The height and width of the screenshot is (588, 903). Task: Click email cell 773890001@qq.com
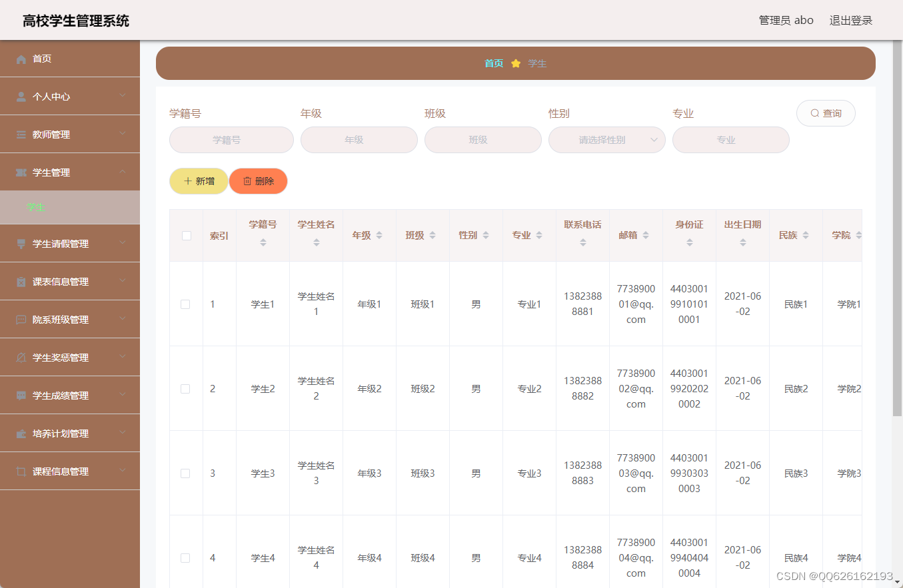coord(636,304)
